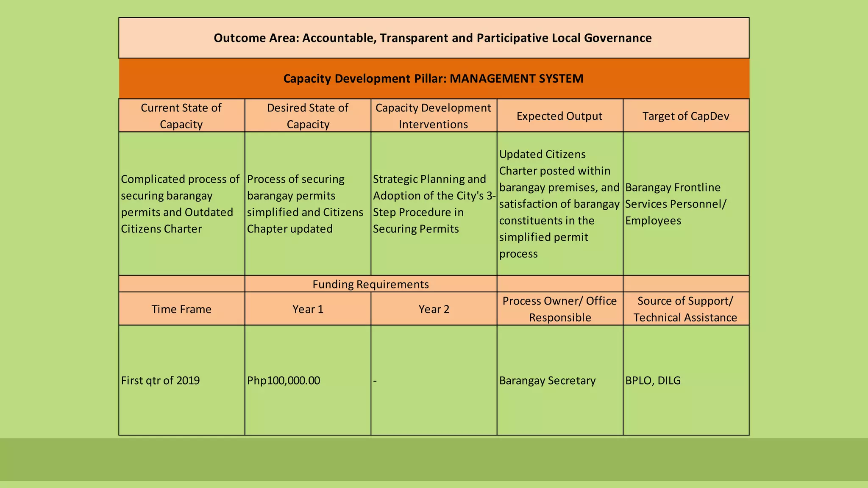Image resolution: width=868 pixels, height=488 pixels.
Task: Click the Source of Support/ Technical Assistance header
Action: 686,309
